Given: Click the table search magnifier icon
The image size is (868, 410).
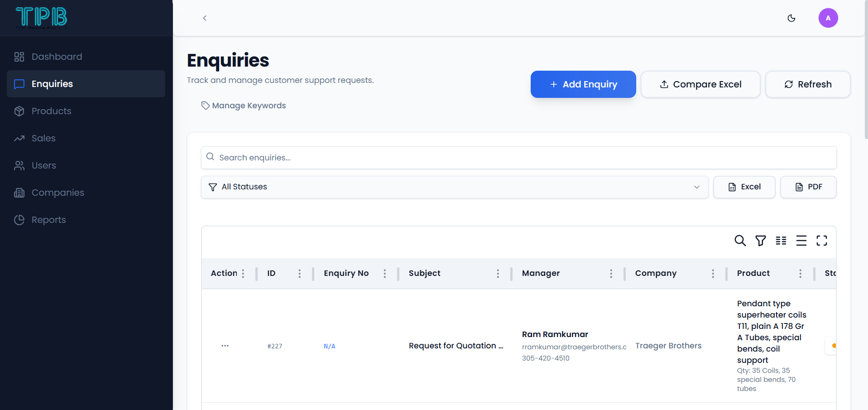Looking at the screenshot, I should pos(740,241).
